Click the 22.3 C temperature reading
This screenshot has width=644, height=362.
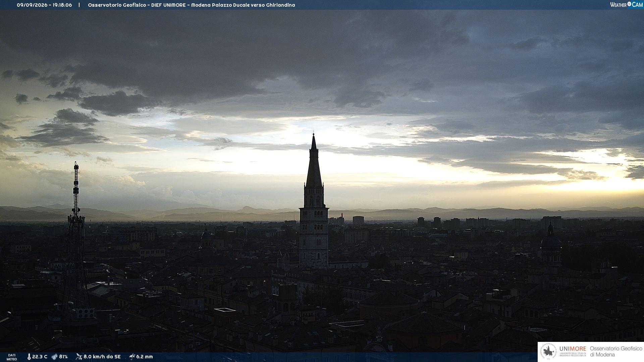(x=40, y=357)
